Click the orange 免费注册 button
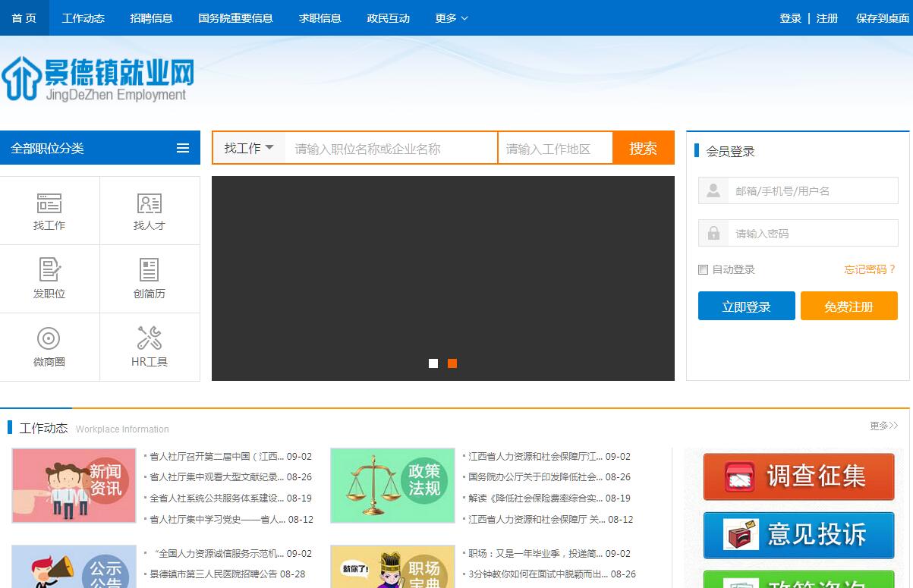913x588 pixels. click(x=848, y=307)
